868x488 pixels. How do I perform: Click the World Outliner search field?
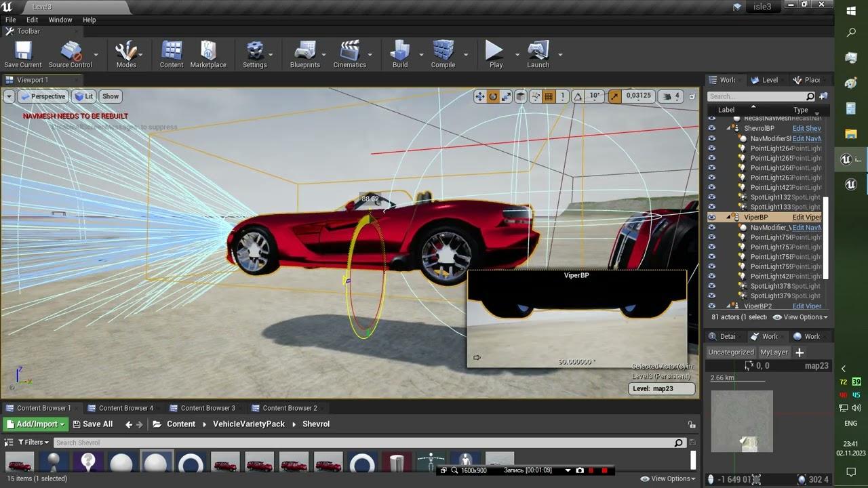761,96
